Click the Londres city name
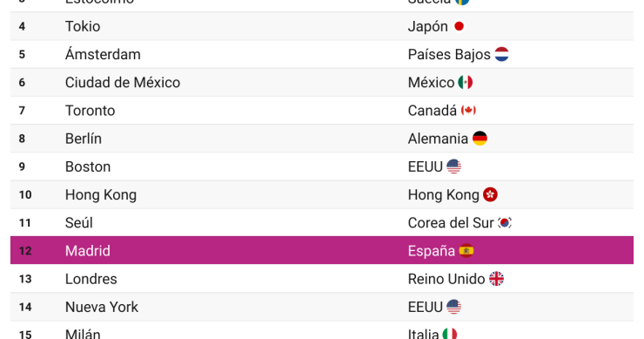Screen dimensions: 644x339 [x=91, y=279]
